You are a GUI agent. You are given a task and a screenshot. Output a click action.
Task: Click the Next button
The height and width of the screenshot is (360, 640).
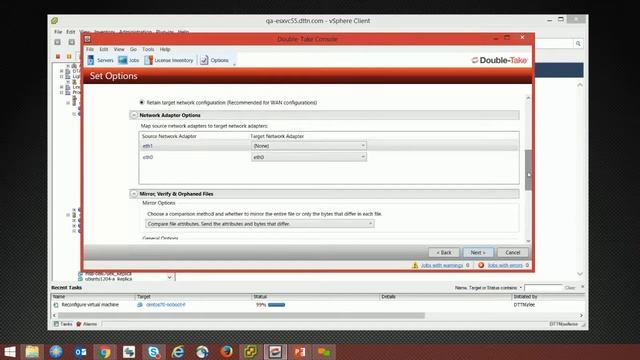478,253
